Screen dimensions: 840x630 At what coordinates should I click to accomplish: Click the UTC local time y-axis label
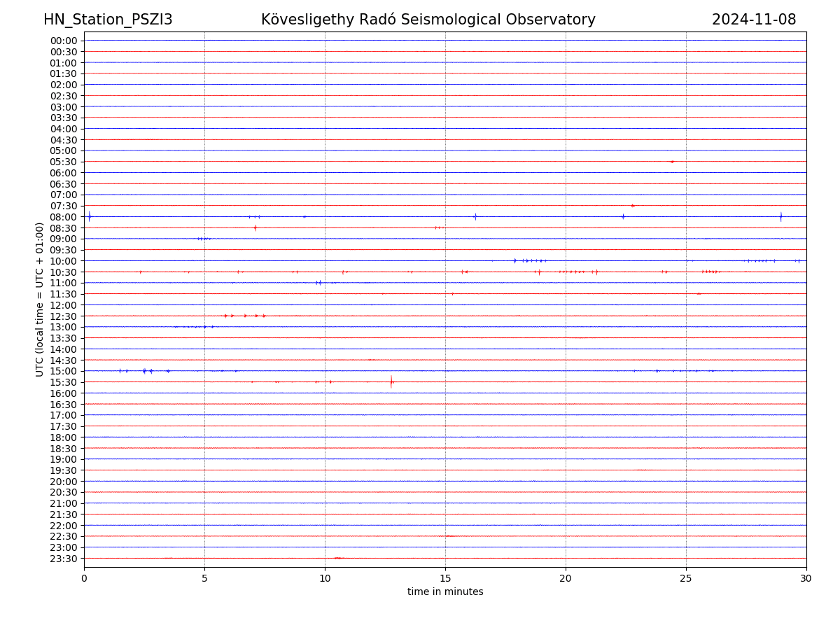coord(40,299)
